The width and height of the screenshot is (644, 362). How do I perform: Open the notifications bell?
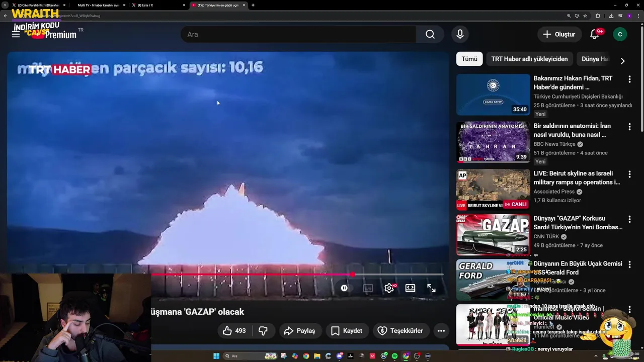(x=595, y=34)
